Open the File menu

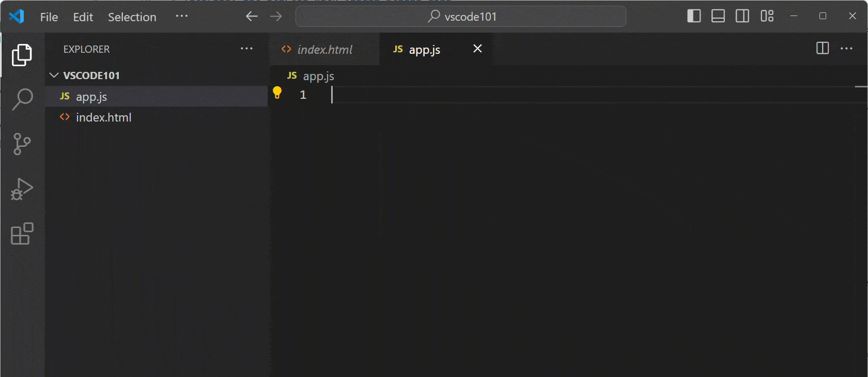tap(49, 17)
